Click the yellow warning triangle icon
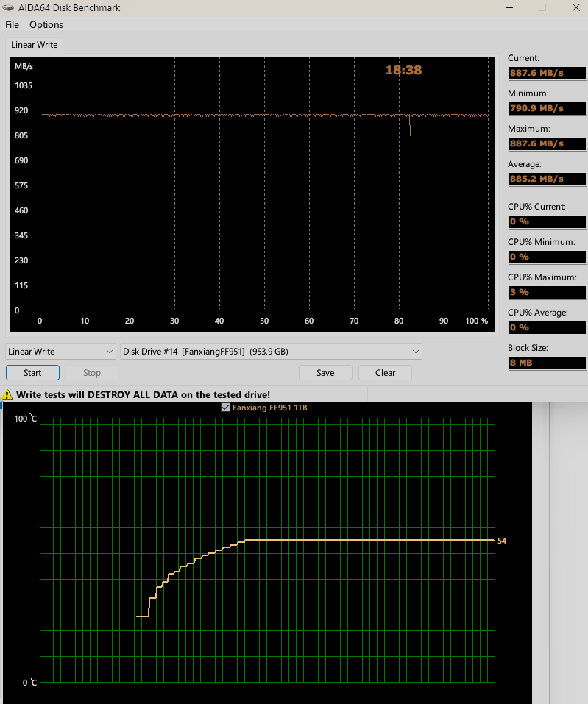The width and height of the screenshot is (588, 704). (x=7, y=394)
